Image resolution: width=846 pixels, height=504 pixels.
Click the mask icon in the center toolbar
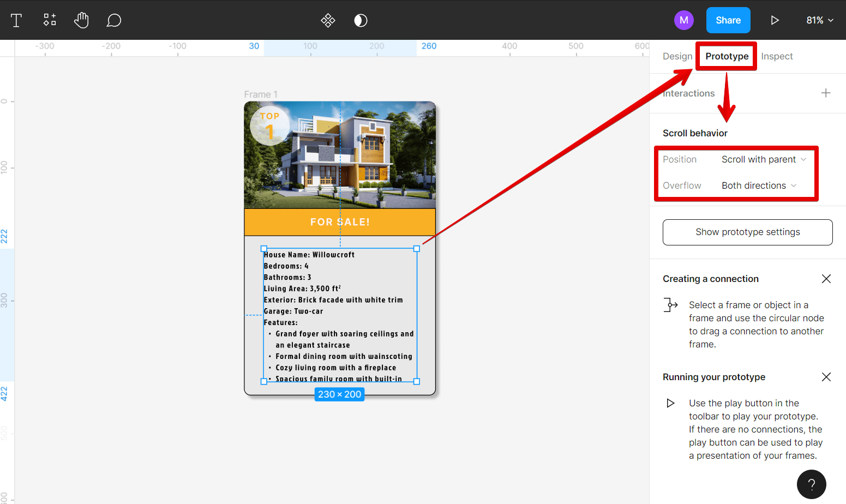tap(361, 20)
